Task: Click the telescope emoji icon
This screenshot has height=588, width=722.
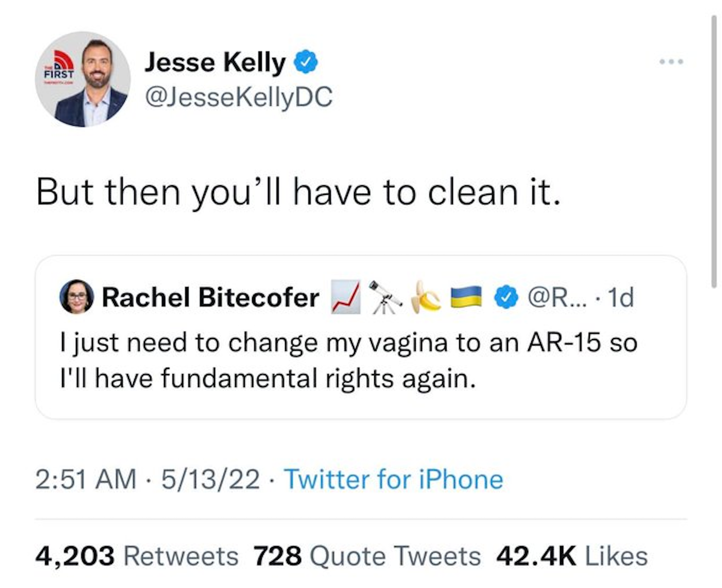Action: 385,297
